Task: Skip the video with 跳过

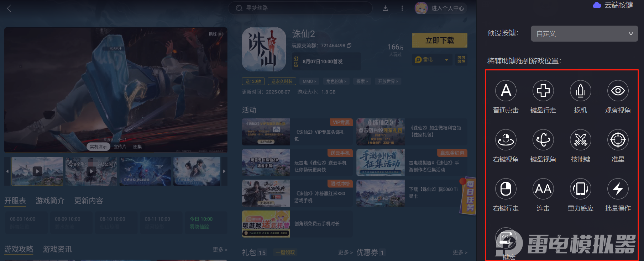Action: 215,34
